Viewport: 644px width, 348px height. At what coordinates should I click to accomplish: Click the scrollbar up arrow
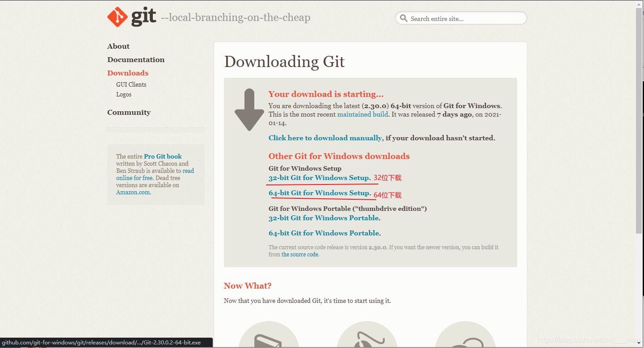639,4
